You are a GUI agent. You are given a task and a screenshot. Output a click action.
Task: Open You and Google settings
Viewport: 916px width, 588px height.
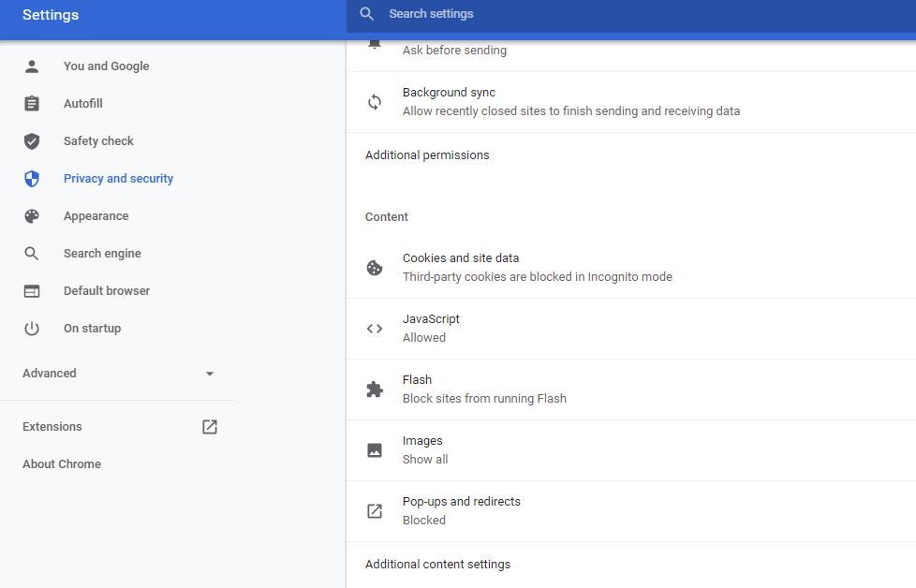pyautogui.click(x=107, y=66)
